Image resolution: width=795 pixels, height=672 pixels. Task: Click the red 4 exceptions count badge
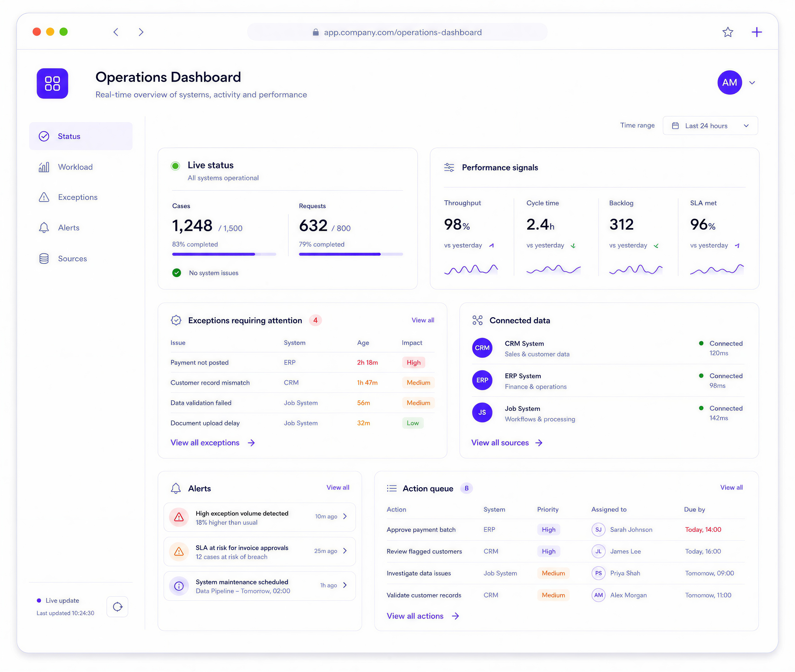pyautogui.click(x=315, y=320)
